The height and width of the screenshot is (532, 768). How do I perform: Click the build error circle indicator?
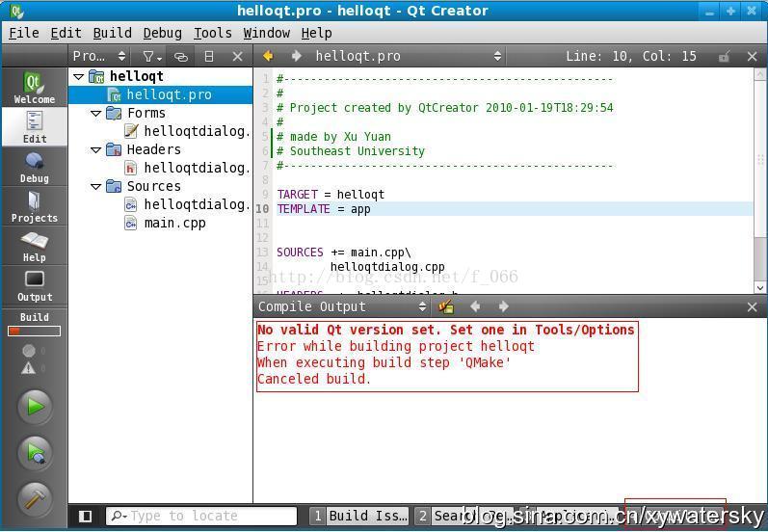28,351
